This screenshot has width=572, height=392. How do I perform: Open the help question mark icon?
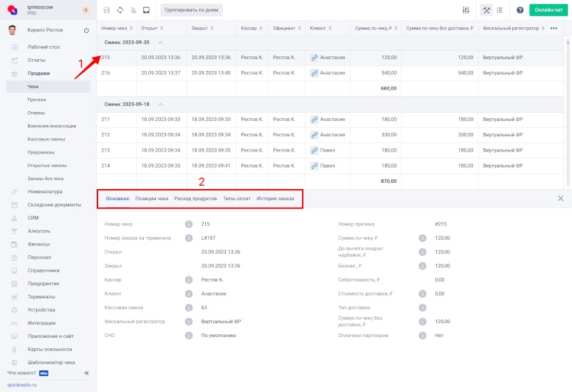coord(520,10)
